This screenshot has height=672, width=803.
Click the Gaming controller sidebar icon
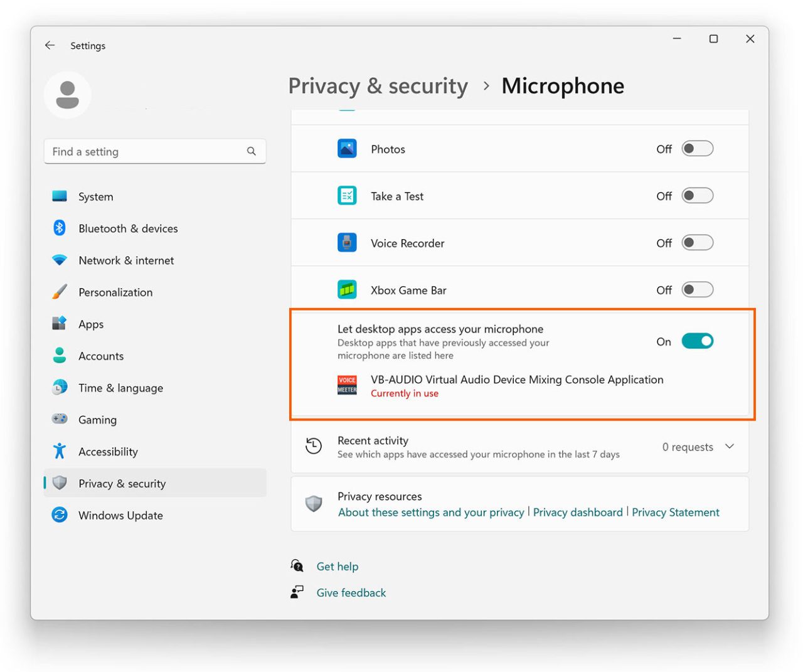59,419
